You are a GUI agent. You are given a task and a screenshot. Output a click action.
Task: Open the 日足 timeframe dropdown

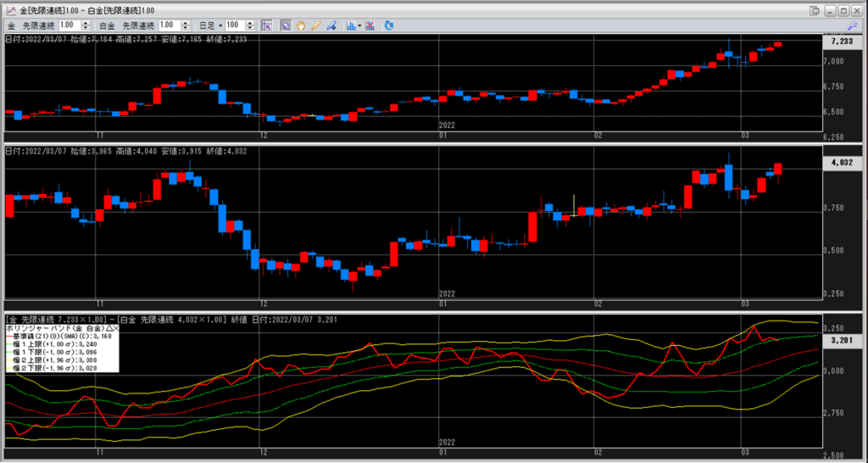(210, 25)
